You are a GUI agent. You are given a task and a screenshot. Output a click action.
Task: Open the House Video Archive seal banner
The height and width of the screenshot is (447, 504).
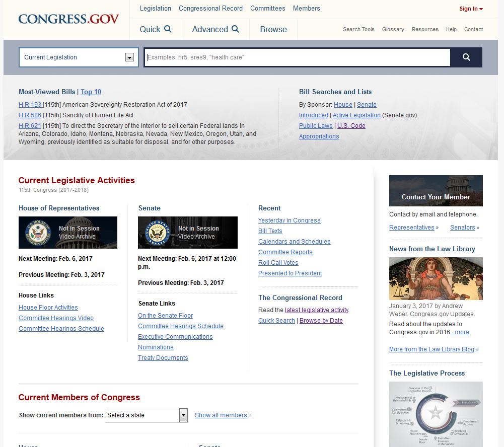67,232
